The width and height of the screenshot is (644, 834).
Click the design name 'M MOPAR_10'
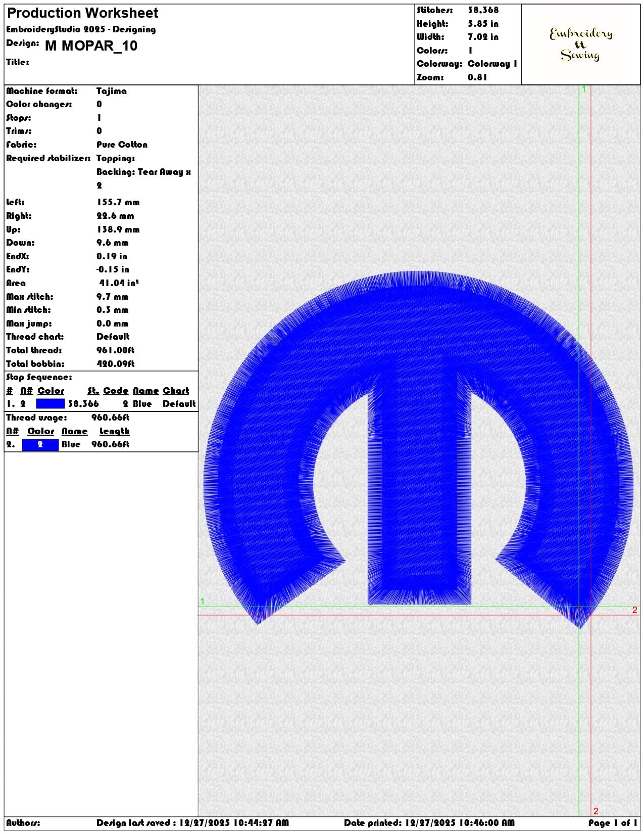pos(91,46)
